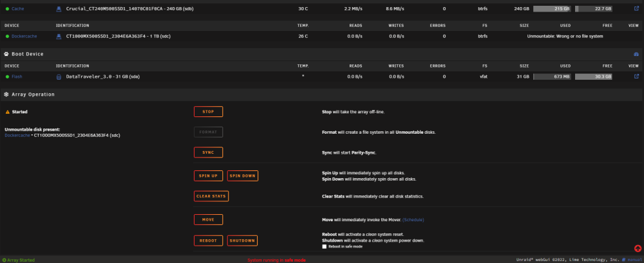Click the Array Operation snowflake icon
The width and height of the screenshot is (644, 263).
[x=6, y=95]
